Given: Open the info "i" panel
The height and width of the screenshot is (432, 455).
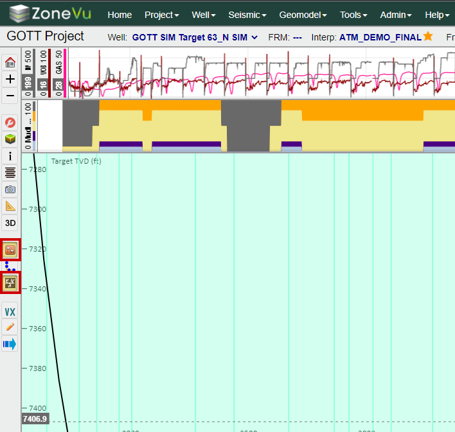Looking at the screenshot, I should [10, 156].
